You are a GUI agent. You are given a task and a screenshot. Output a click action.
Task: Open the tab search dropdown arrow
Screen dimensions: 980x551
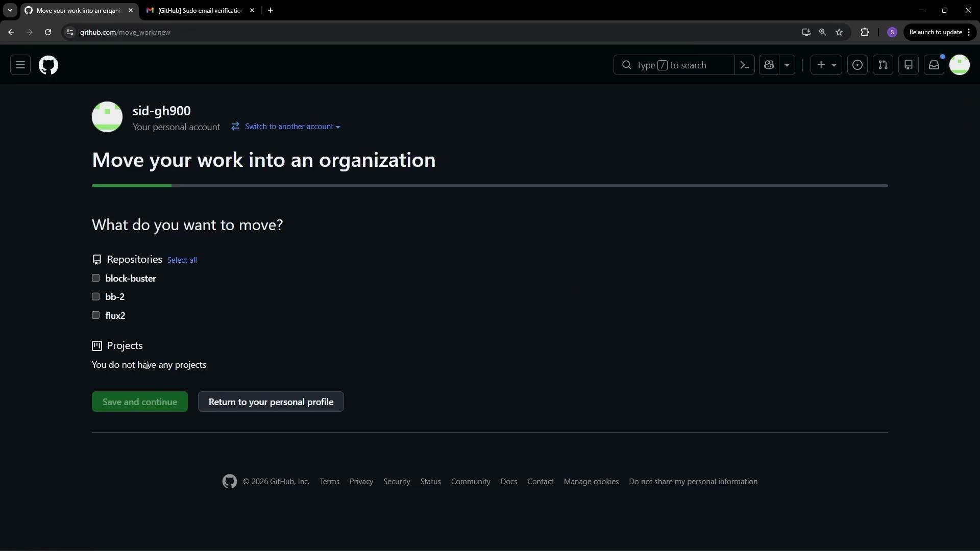point(10,10)
